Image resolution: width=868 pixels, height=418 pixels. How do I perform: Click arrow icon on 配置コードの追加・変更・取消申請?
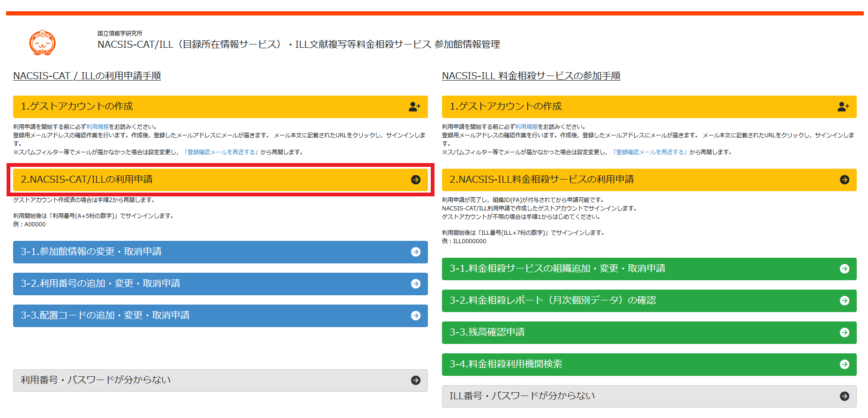(x=416, y=316)
